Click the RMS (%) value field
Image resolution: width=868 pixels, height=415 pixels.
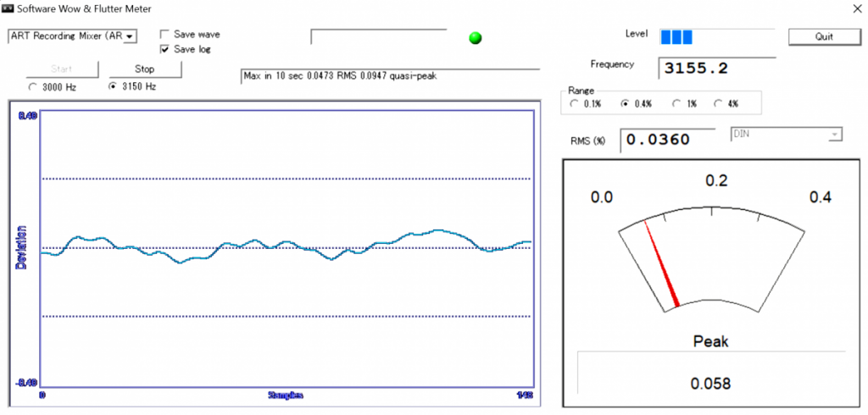click(668, 140)
